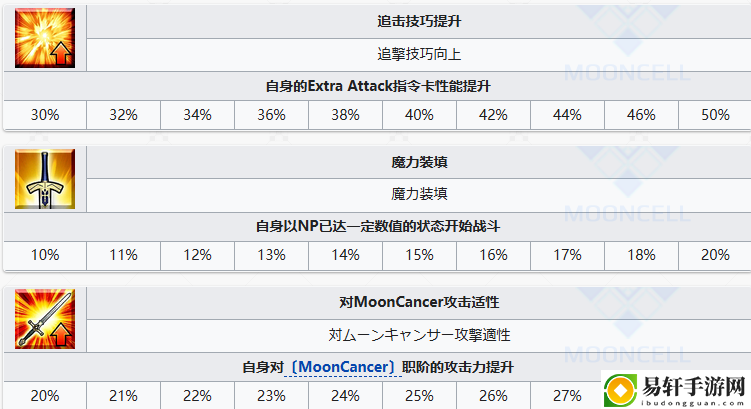This screenshot has height=409, width=751.
Task: Select the 追击技巧提升 skill title
Action: (419, 21)
